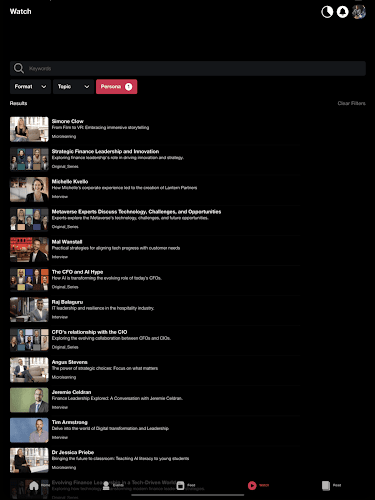This screenshot has width=375, height=500.
Task: Select CFO's relationship with the CIO title
Action: (89, 332)
